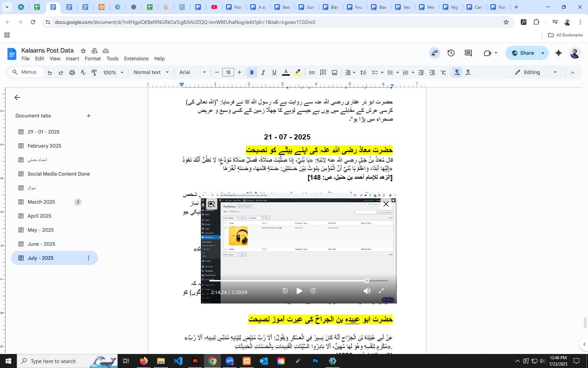Collapse the menus with the up chevron
The height and width of the screenshot is (368, 588).
[573, 73]
